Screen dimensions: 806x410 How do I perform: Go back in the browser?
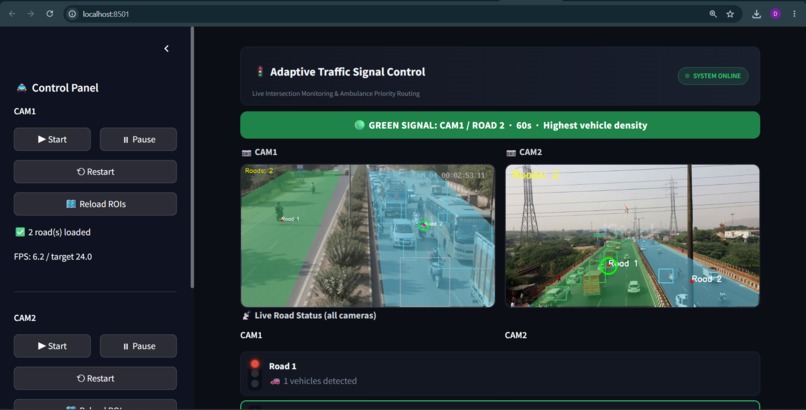point(12,14)
